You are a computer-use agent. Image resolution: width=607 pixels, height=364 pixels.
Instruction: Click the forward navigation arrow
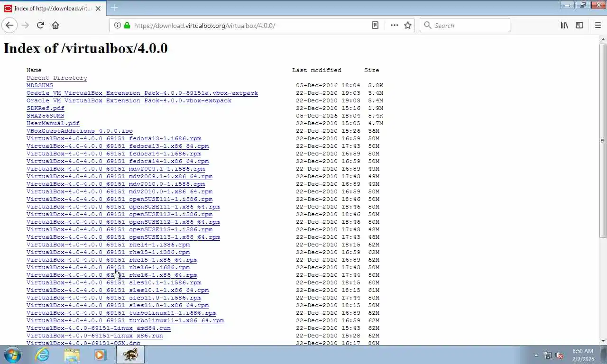point(25,25)
